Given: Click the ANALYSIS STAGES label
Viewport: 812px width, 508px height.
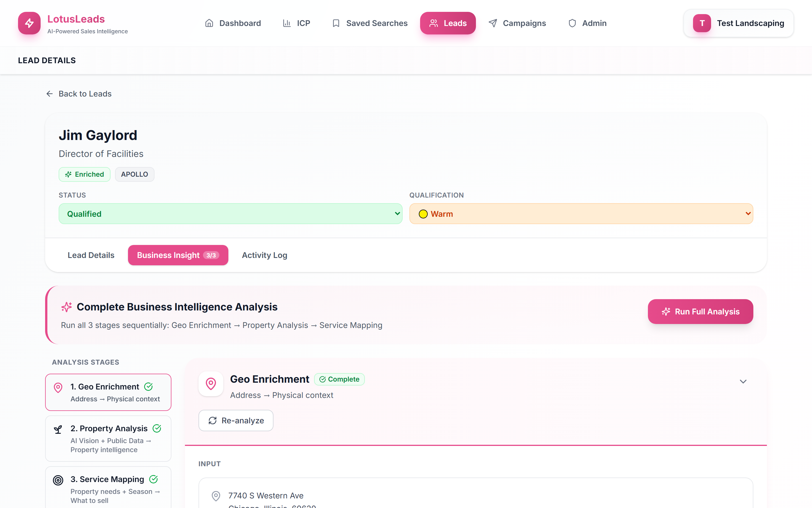Looking at the screenshot, I should [85, 362].
